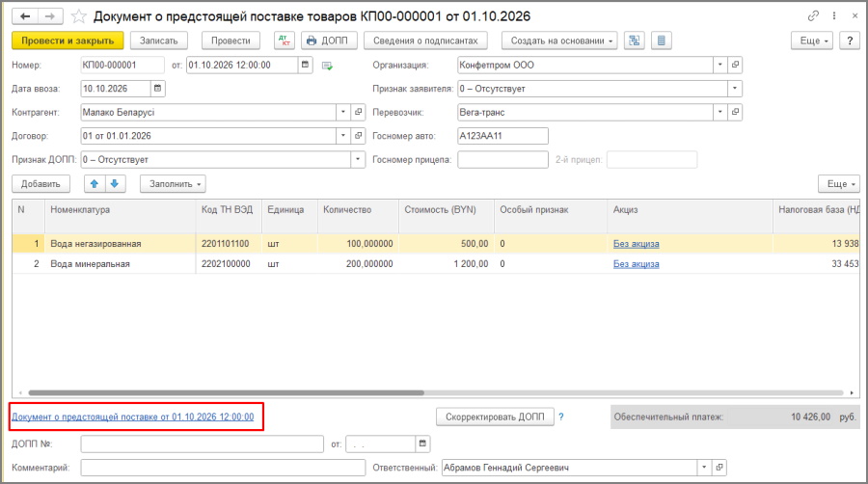Open Договор record with open icon
The image size is (868, 484).
coord(358,136)
